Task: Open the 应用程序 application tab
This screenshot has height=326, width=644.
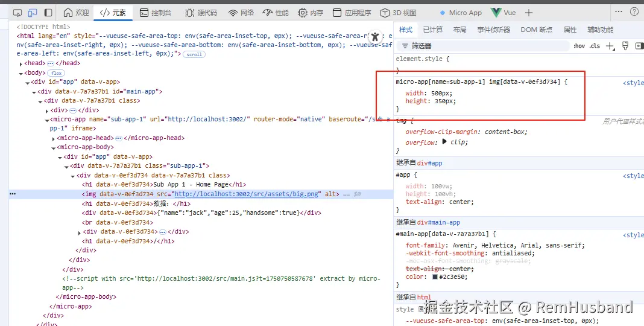Action: click(352, 13)
